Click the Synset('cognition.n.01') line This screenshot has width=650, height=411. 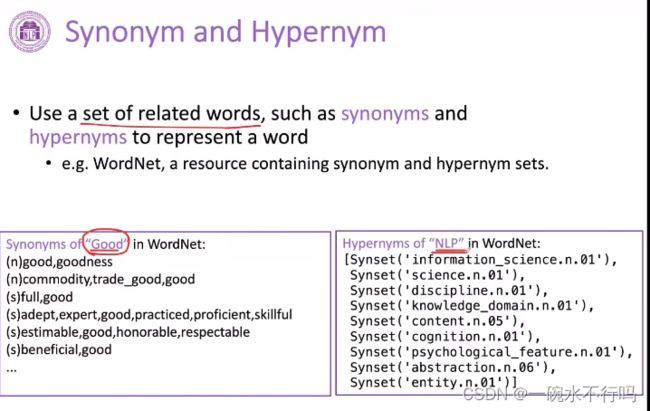445,337
